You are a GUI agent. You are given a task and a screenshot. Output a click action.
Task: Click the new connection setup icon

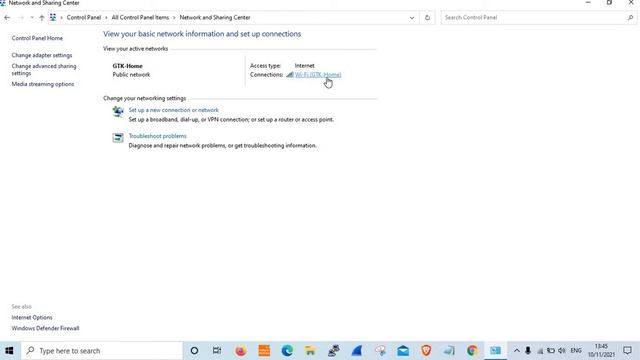(118, 111)
